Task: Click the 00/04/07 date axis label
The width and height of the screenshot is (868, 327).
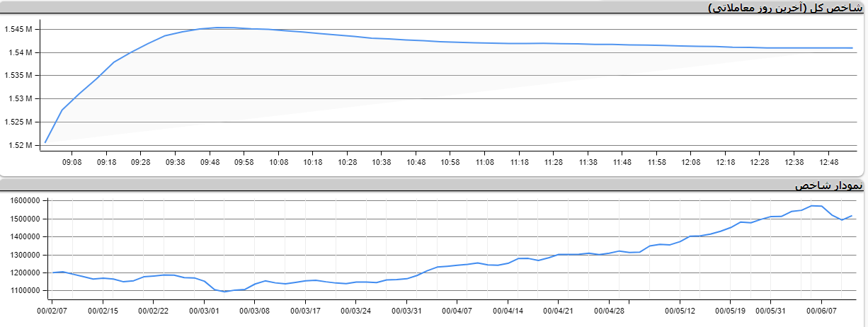Action: (x=457, y=310)
